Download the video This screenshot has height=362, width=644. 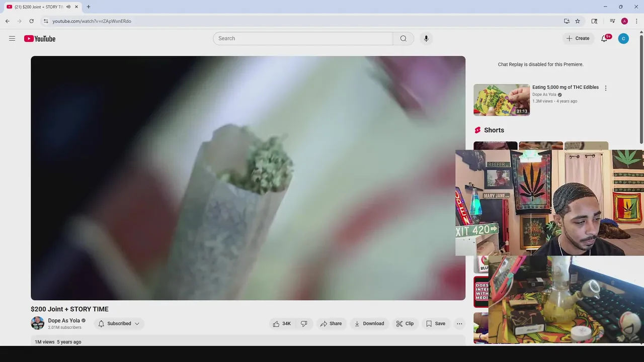(x=369, y=324)
